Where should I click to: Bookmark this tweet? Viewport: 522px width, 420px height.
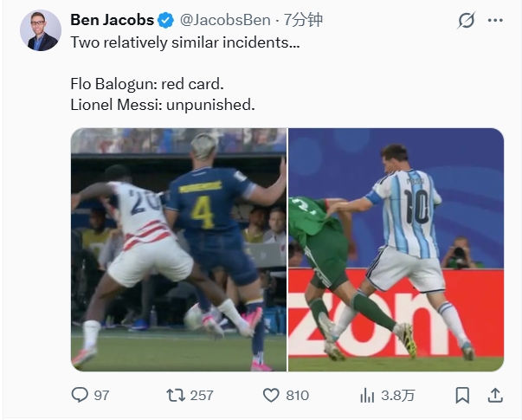(x=462, y=396)
